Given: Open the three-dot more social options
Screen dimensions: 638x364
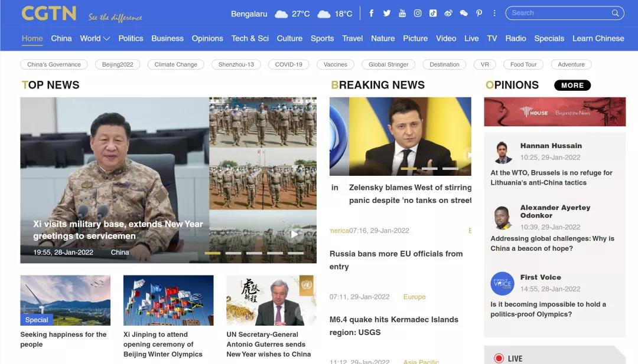Looking at the screenshot, I should [x=494, y=13].
